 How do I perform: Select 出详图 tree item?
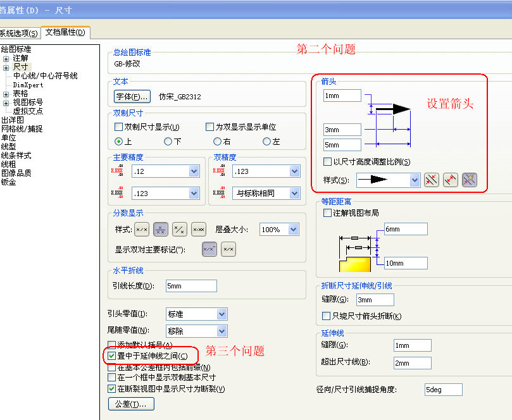(13, 120)
